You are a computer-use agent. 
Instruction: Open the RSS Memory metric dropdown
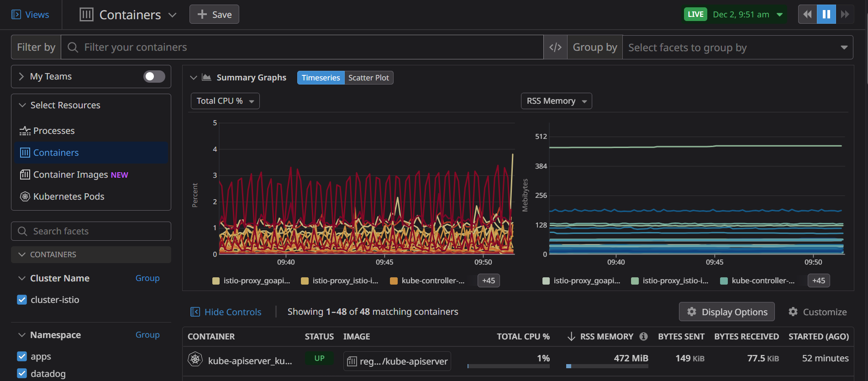556,101
